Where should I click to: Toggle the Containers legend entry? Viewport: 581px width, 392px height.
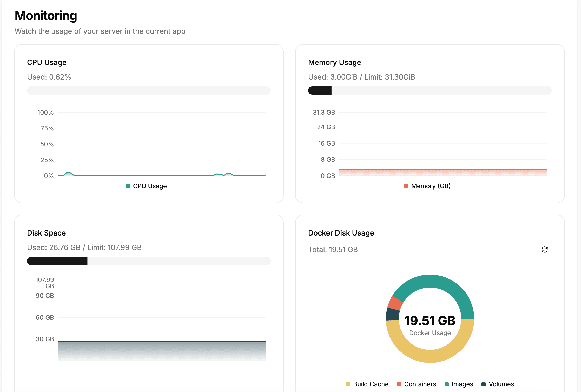pos(416,384)
